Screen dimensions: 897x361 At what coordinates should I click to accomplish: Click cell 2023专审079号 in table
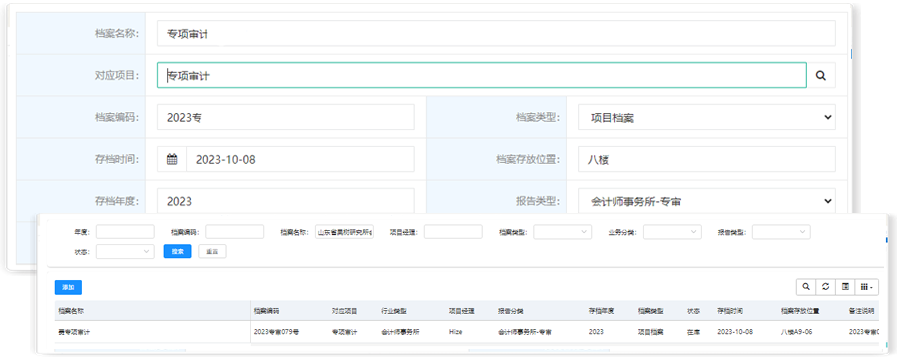(x=276, y=332)
